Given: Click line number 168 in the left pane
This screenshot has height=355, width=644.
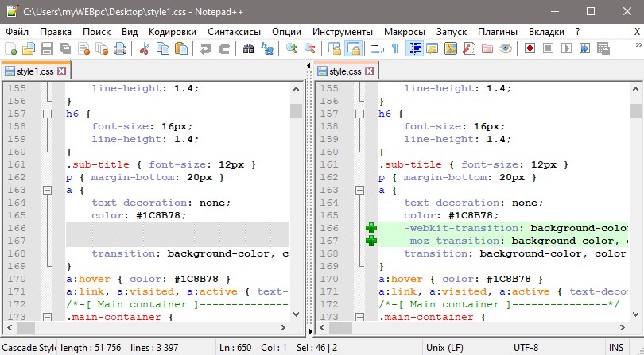Looking at the screenshot, I should tap(17, 253).
